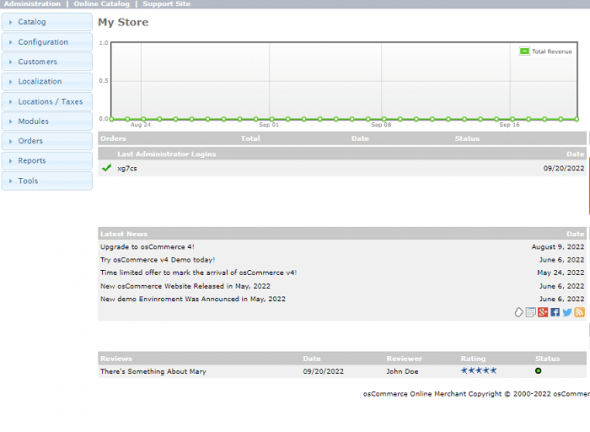This screenshot has width=590, height=432.
Task: Open Online Catalog in top bar
Action: click(x=102, y=4)
